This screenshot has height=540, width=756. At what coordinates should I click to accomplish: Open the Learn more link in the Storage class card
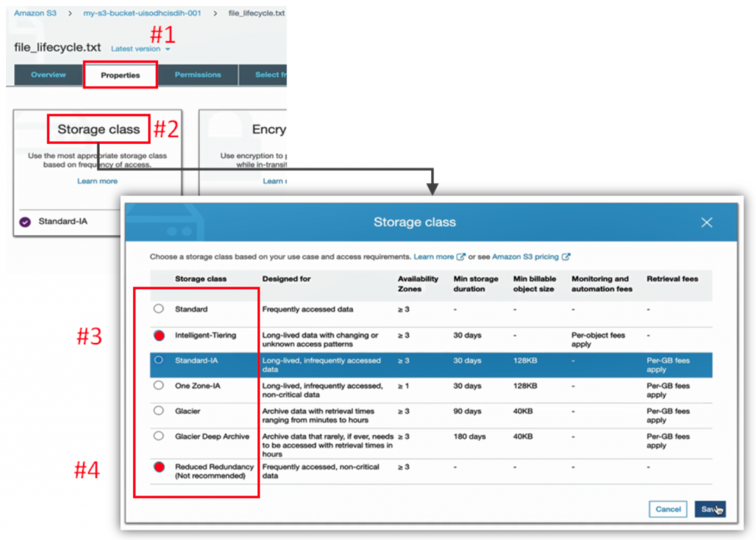97,181
